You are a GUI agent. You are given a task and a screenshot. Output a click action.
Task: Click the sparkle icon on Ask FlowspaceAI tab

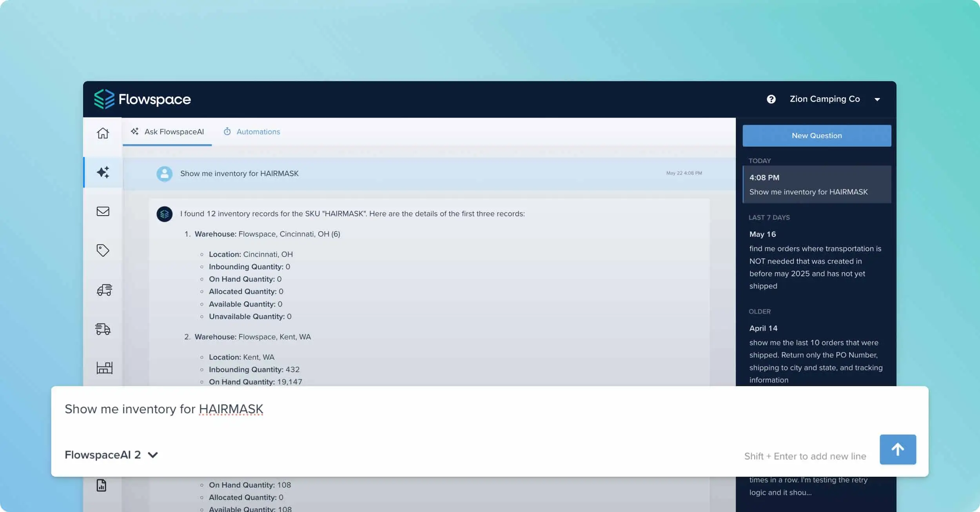click(x=134, y=131)
